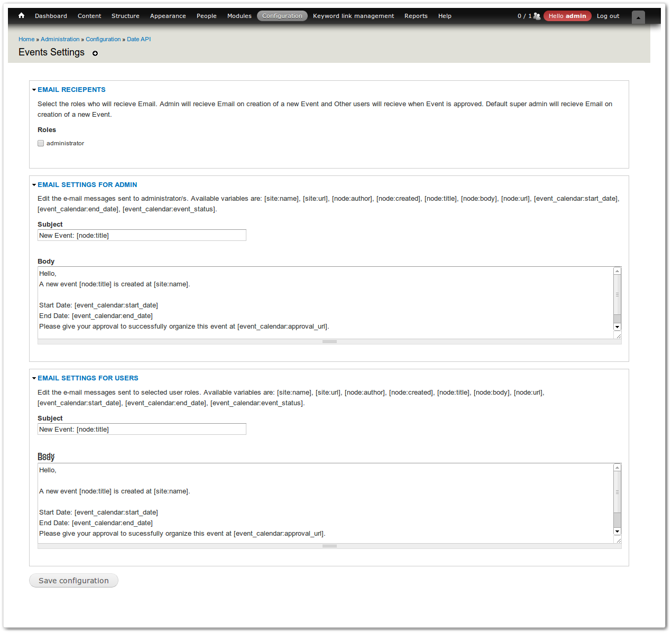The height and width of the screenshot is (634, 672).
Task: Click admin Body scrollbar up arrow
Action: click(617, 271)
